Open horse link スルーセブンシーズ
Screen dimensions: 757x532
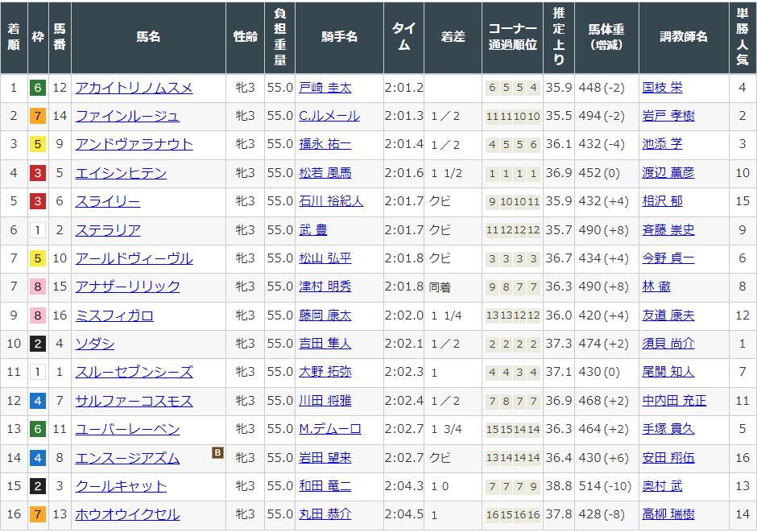[x=134, y=372]
